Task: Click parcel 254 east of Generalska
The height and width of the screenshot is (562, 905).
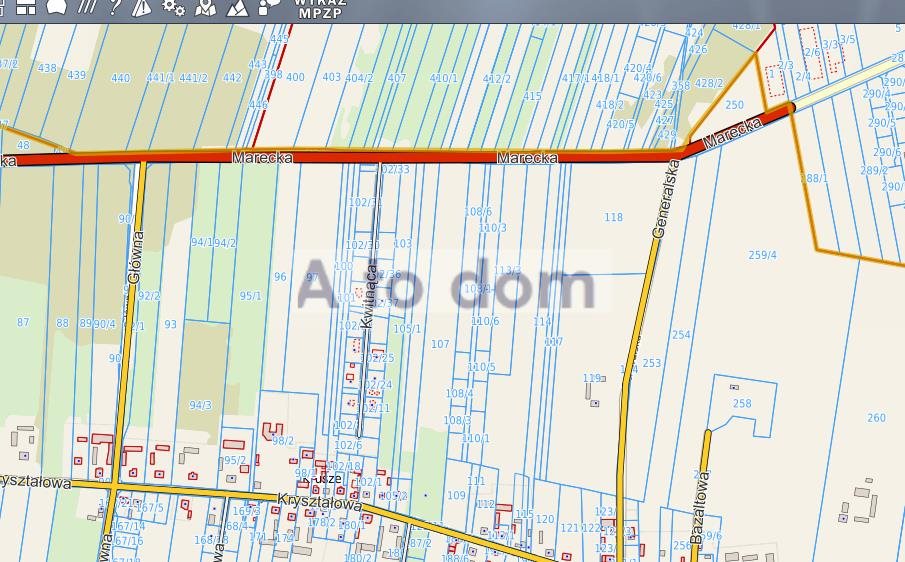Action: tap(681, 335)
